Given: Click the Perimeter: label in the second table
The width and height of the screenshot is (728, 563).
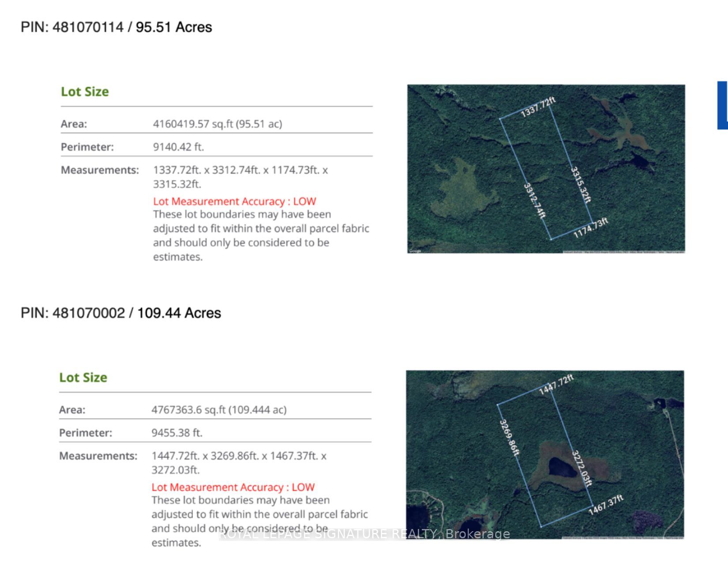Looking at the screenshot, I should click(86, 432).
